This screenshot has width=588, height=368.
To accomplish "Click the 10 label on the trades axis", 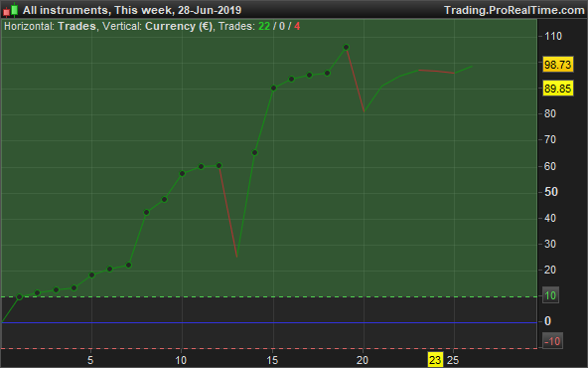I will click(x=181, y=360).
